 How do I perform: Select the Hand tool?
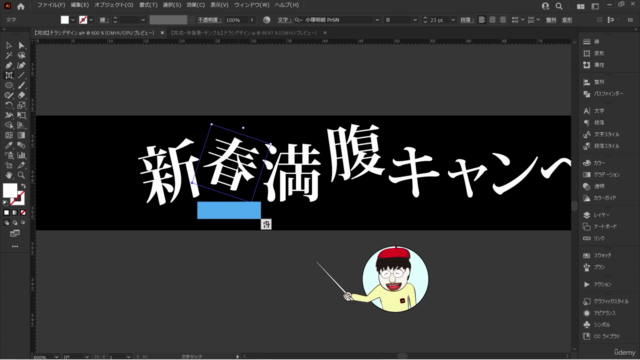[x=9, y=175]
